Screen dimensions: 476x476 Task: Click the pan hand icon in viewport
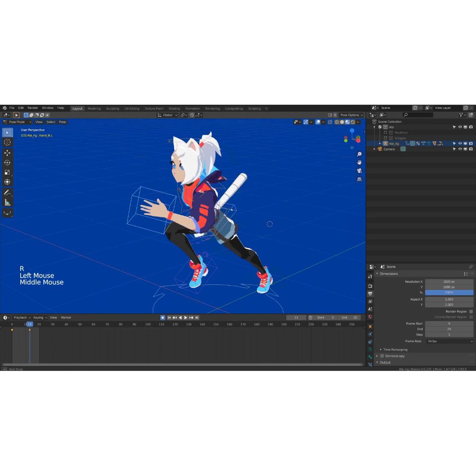(359, 162)
